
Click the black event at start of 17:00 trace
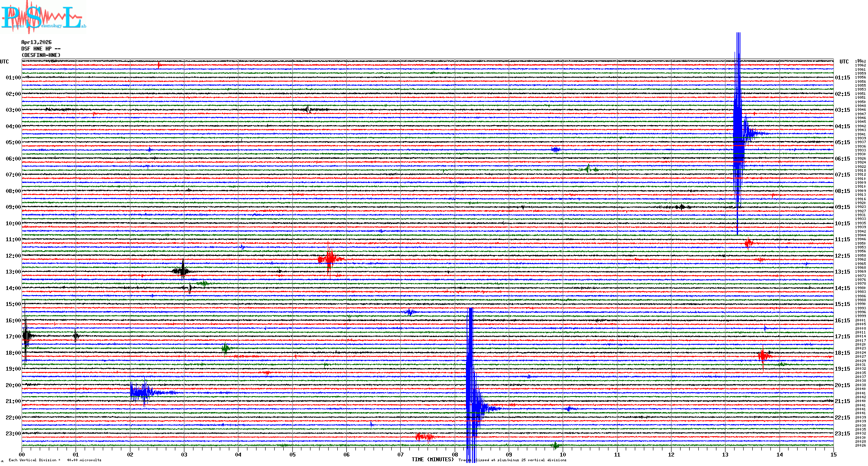point(26,336)
